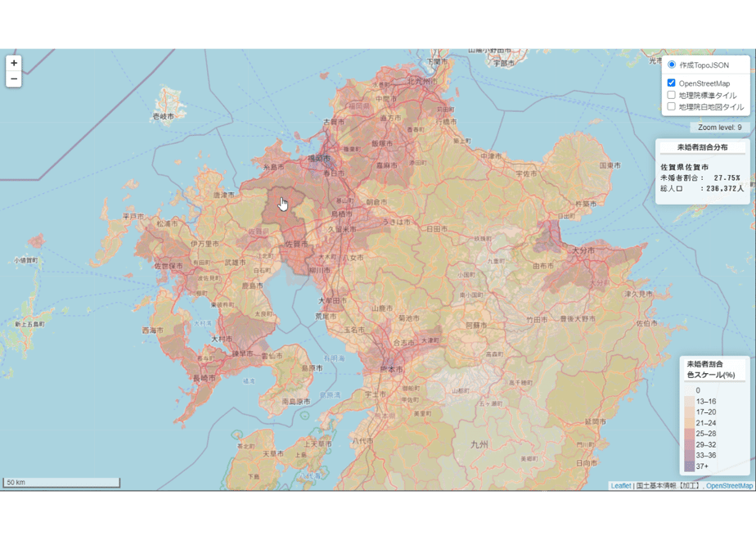Click the 北九州市 label on map

[x=422, y=82]
